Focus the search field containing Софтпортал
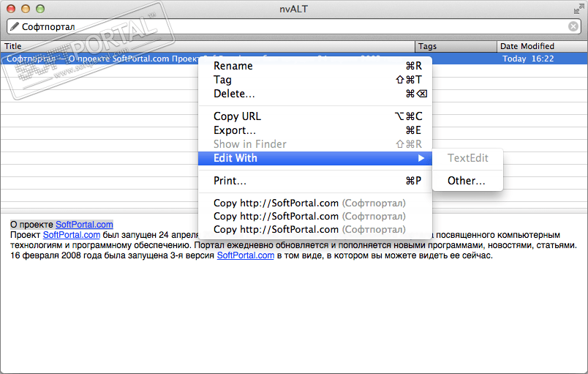 point(293,26)
